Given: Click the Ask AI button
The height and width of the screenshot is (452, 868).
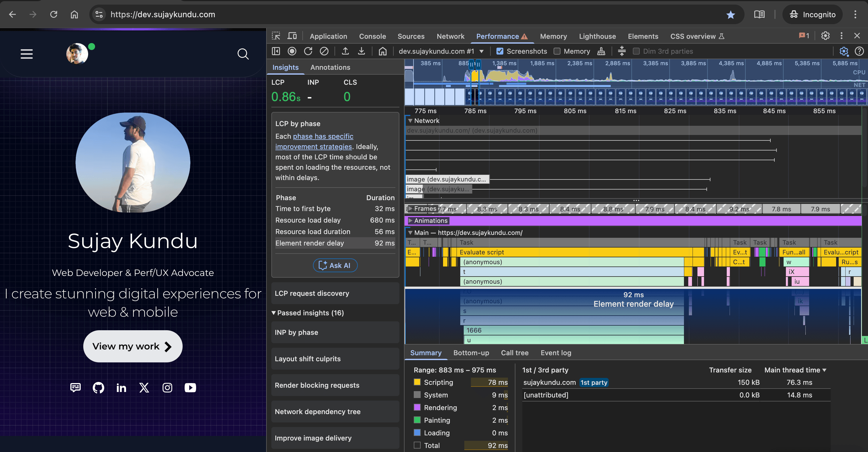Looking at the screenshot, I should (335, 265).
